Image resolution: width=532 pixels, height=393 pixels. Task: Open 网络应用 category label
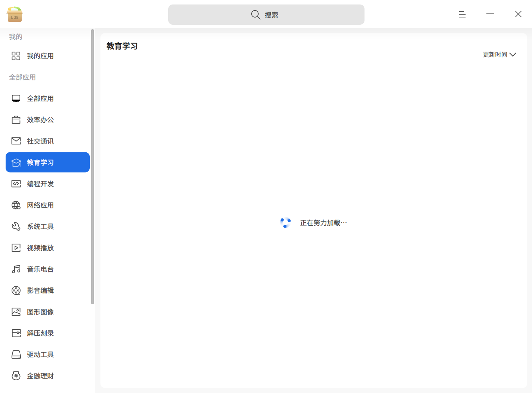coord(40,205)
